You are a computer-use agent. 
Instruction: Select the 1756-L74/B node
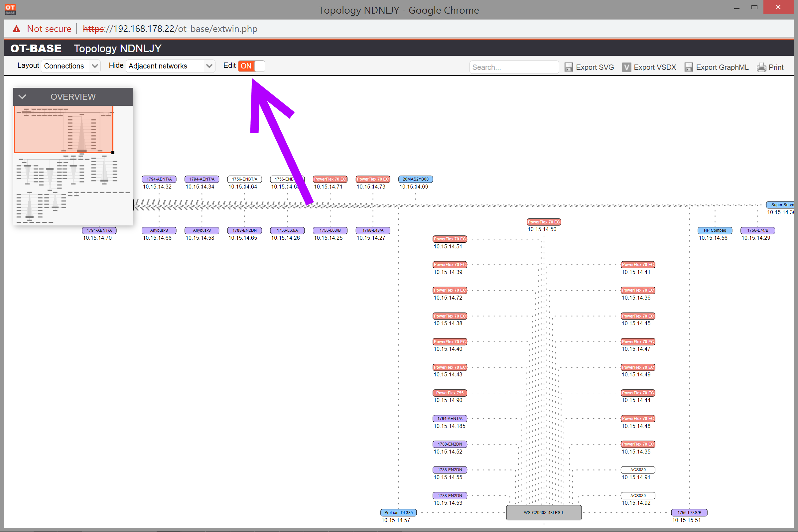[757, 230]
